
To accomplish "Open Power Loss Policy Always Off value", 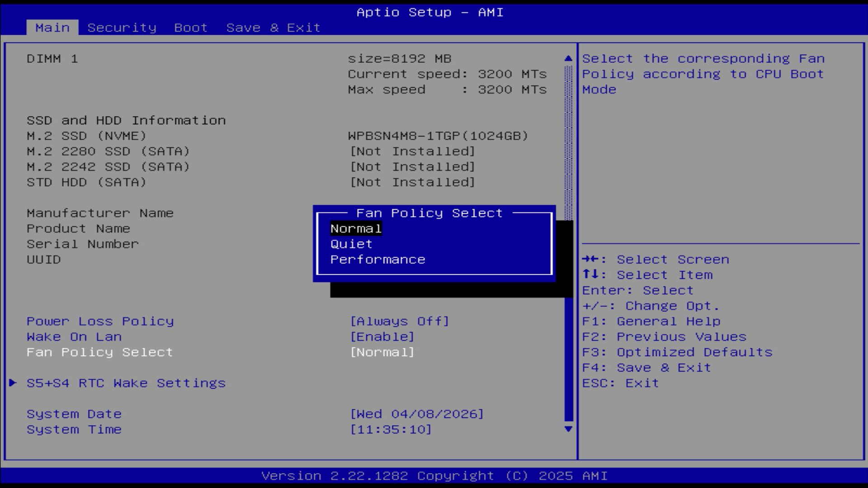I will (x=399, y=321).
